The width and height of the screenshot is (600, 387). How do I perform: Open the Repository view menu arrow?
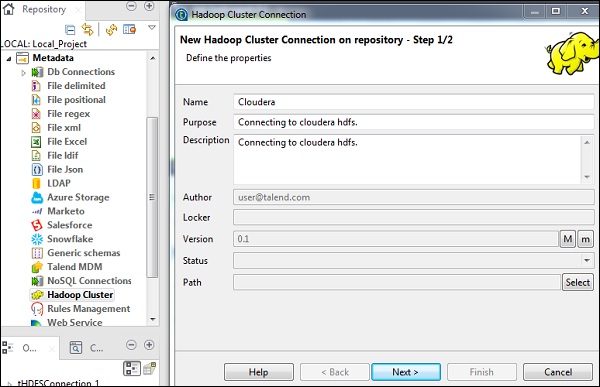[152, 28]
